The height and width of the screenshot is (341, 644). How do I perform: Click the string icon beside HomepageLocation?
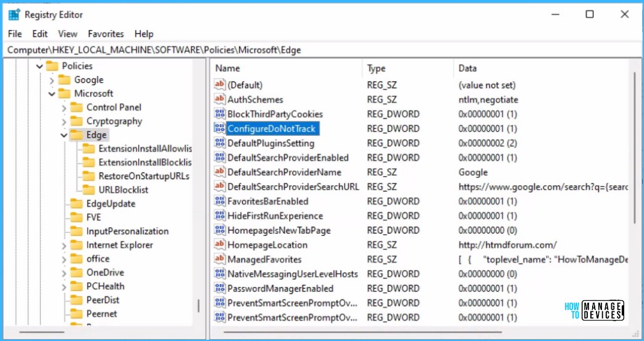(x=220, y=245)
